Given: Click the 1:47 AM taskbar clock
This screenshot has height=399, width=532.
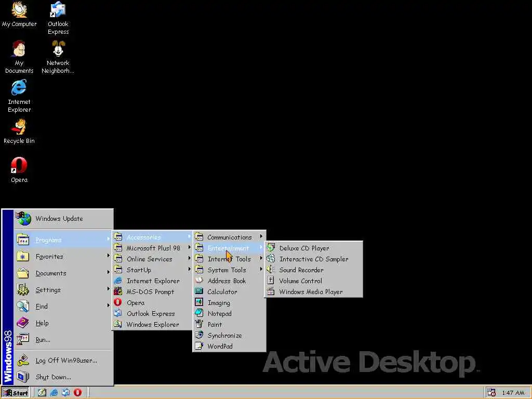Looking at the screenshot, I should (x=513, y=393).
